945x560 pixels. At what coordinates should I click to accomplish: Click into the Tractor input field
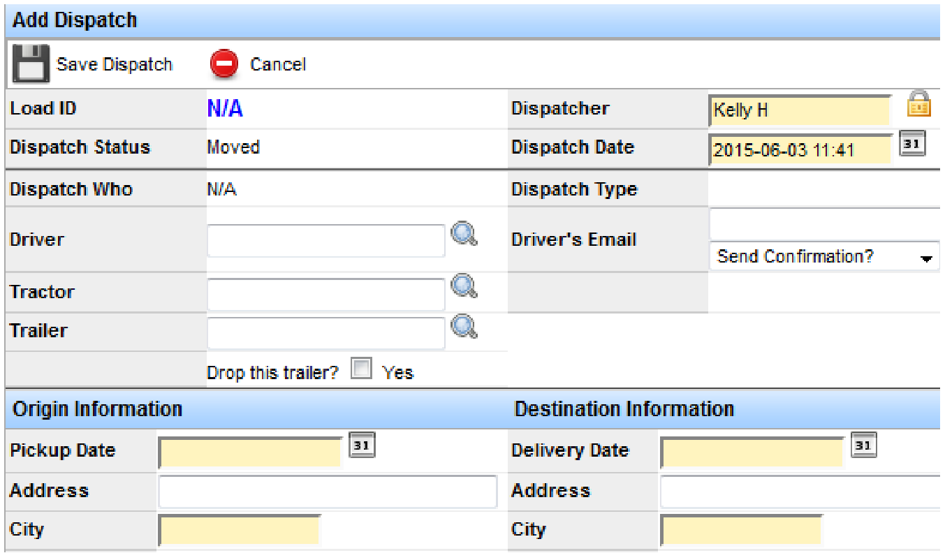(x=326, y=294)
